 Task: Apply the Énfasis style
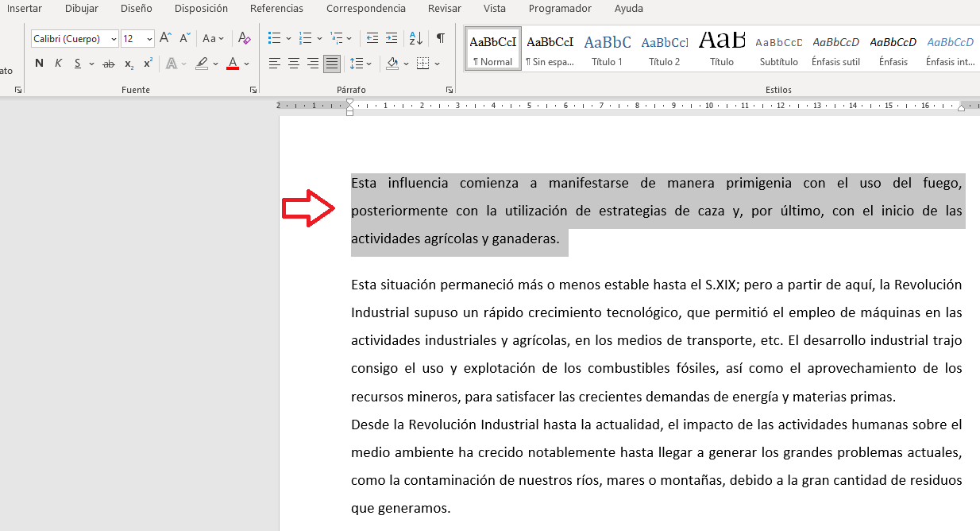tap(893, 49)
